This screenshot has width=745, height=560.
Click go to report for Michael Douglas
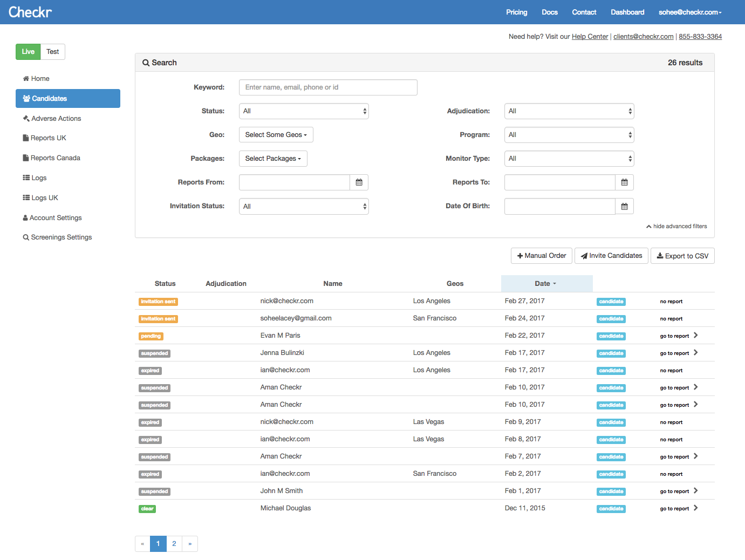674,509
